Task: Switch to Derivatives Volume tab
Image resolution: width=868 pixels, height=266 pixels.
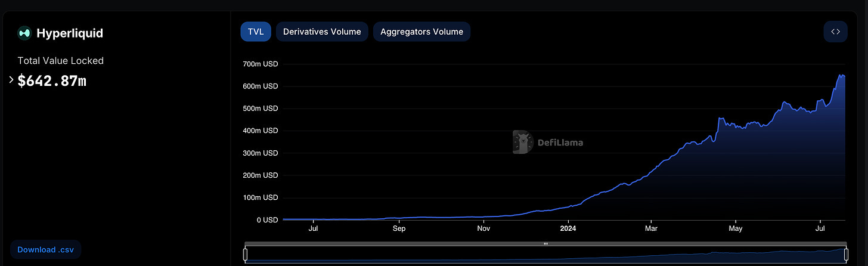Action: click(x=322, y=32)
